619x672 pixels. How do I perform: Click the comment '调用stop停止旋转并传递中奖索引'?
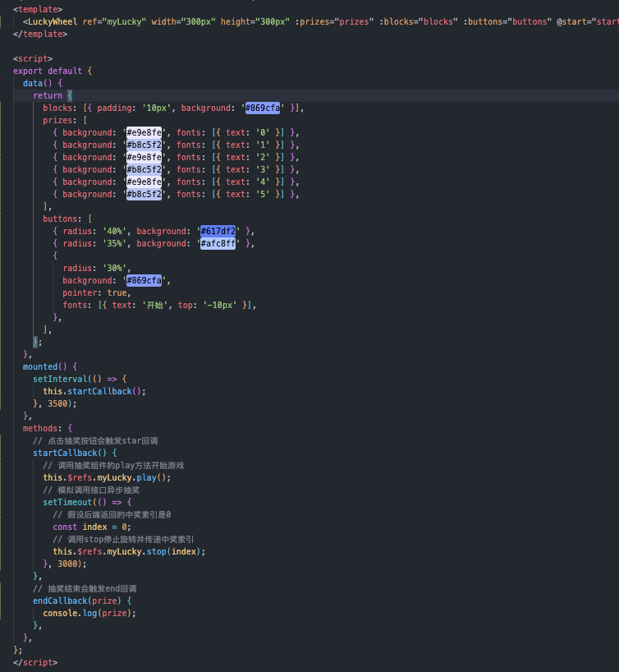(x=123, y=539)
